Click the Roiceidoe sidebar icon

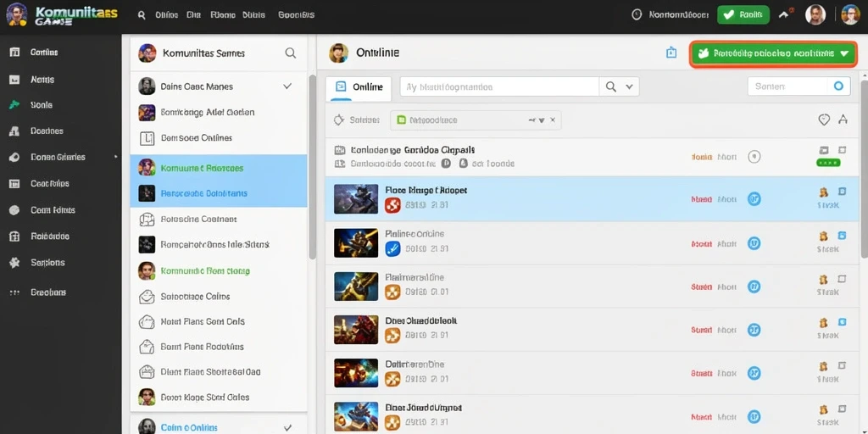coord(15,236)
